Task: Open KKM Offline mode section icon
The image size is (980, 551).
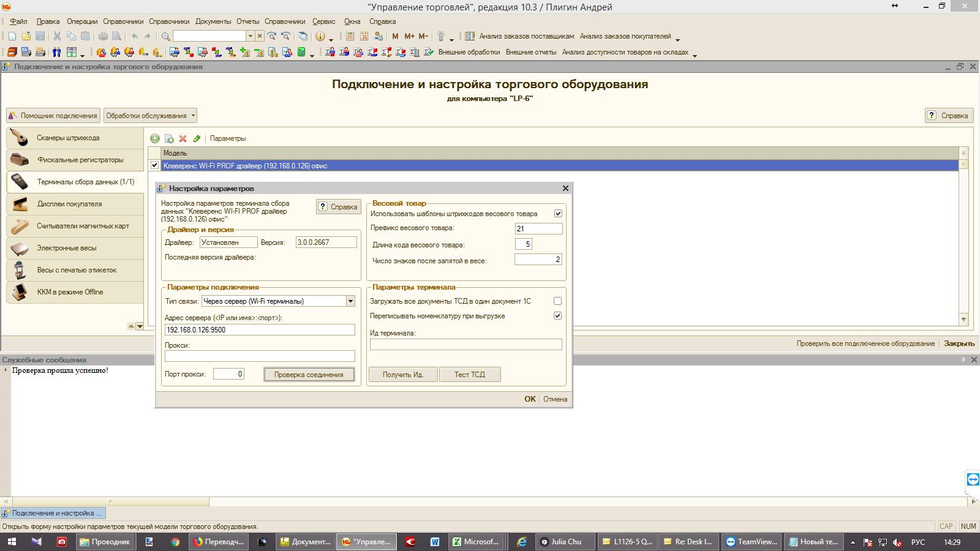Action: point(19,292)
